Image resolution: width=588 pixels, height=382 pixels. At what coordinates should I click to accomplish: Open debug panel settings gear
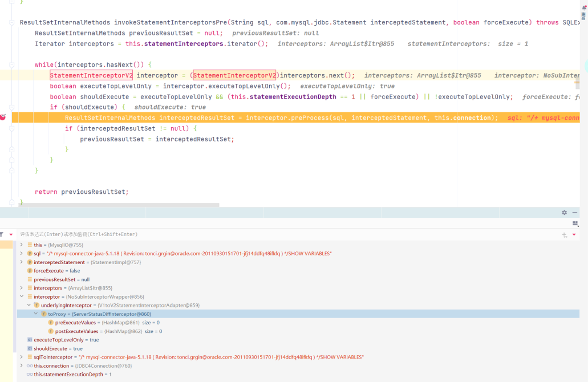(564, 213)
